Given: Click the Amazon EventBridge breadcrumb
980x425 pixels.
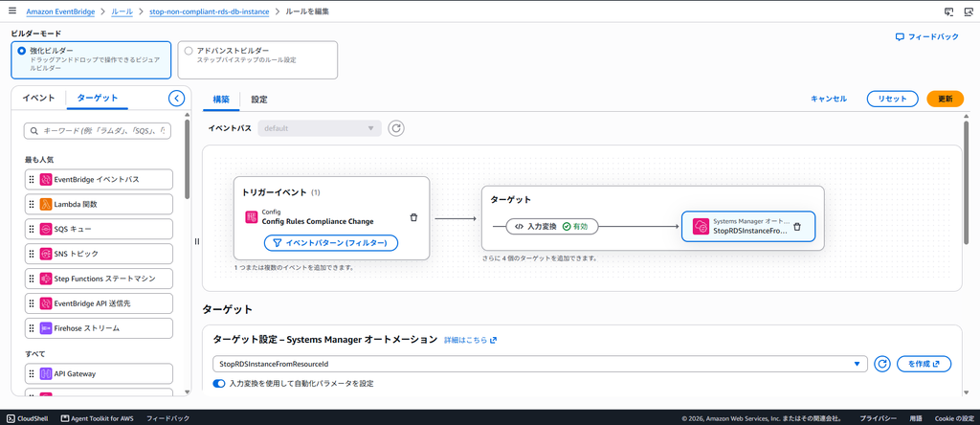Looking at the screenshot, I should (60, 11).
